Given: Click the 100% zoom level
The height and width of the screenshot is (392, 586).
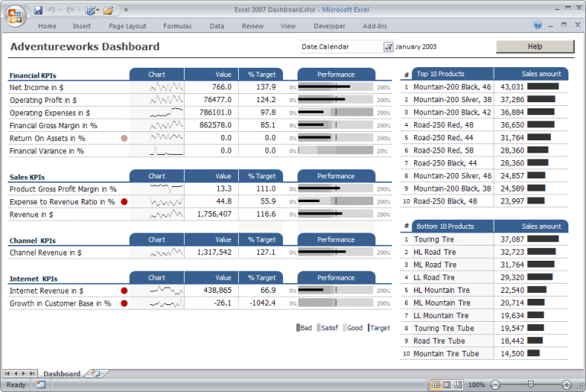Looking at the screenshot, I should [476, 384].
